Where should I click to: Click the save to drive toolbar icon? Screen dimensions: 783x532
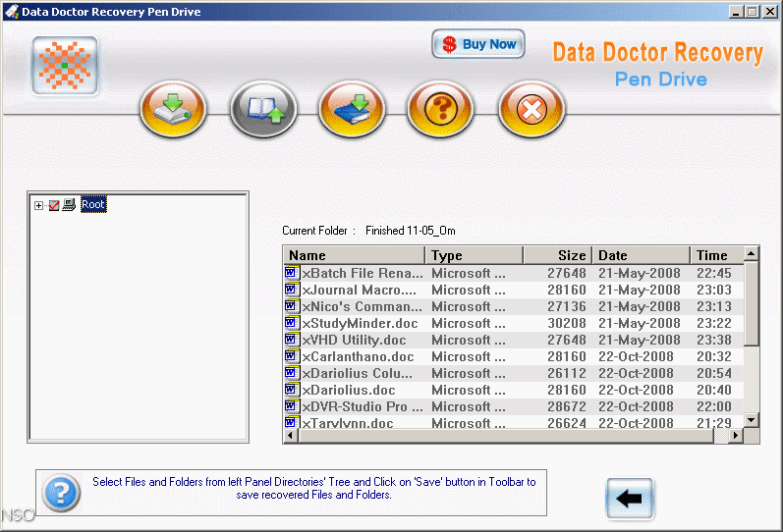click(x=173, y=109)
